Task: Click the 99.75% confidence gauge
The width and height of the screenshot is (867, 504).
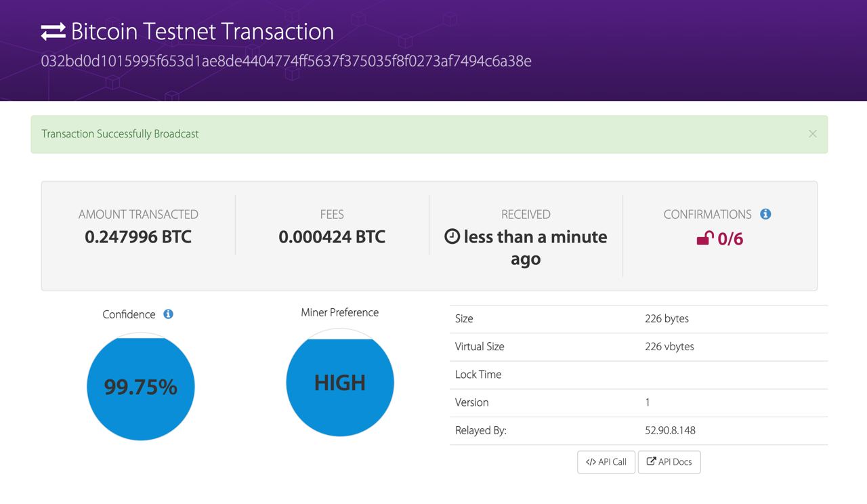Action: [141, 387]
